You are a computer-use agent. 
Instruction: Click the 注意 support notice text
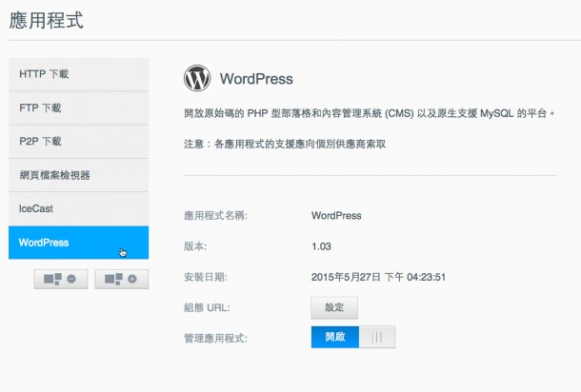click(285, 144)
